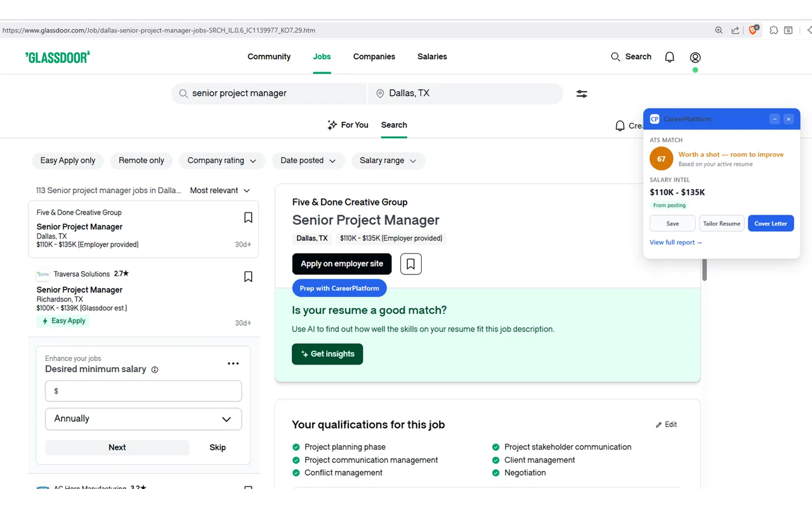
Task: Click Tailor Resume in CareerPlatform widget
Action: [x=721, y=224]
